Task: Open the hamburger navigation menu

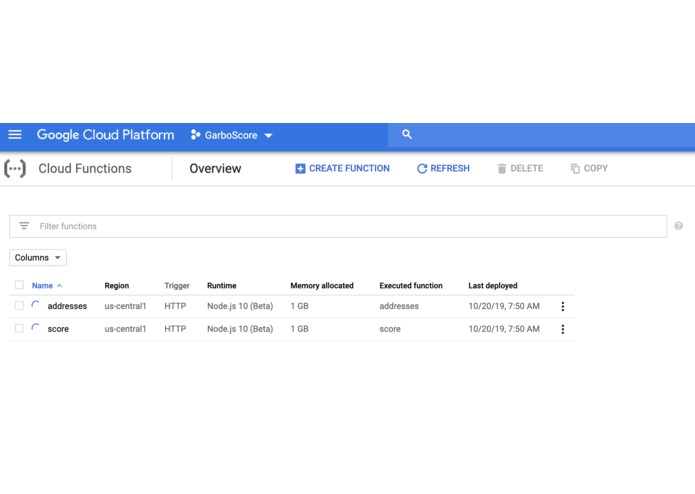Action: (x=15, y=134)
